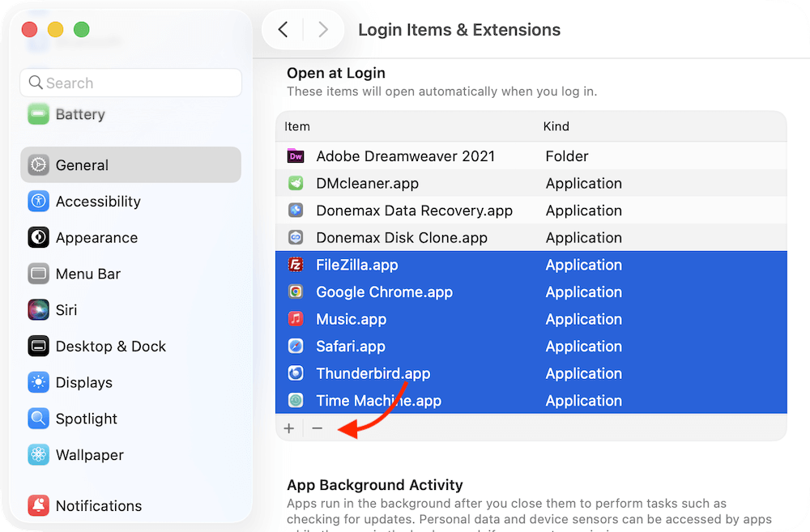The height and width of the screenshot is (532, 810).
Task: Select Adobe Dreamweaver 2021 folder entry
Action: click(405, 155)
